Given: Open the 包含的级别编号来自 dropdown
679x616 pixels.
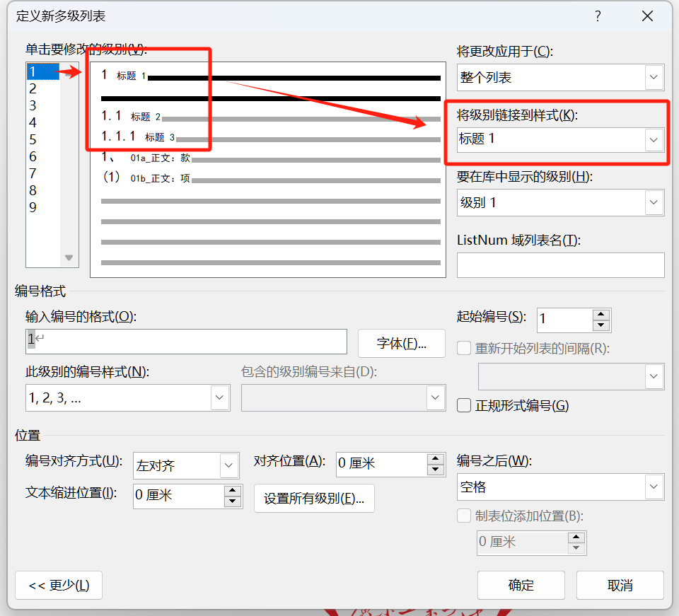Looking at the screenshot, I should point(435,397).
